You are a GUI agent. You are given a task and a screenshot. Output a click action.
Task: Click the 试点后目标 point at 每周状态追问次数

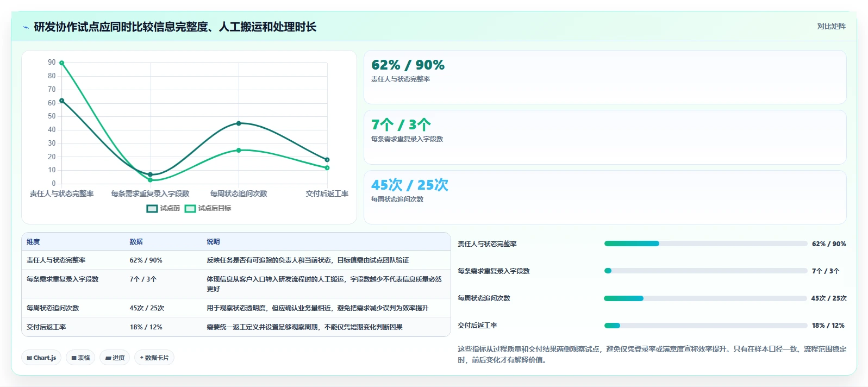239,150
